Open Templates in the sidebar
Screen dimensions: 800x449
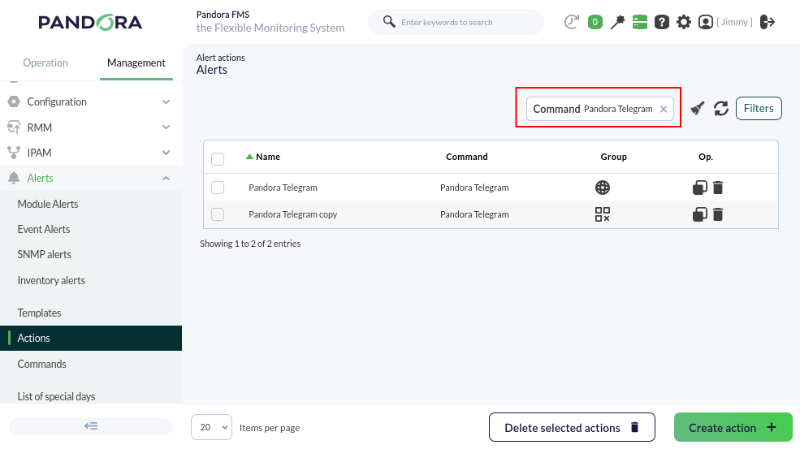pos(39,313)
